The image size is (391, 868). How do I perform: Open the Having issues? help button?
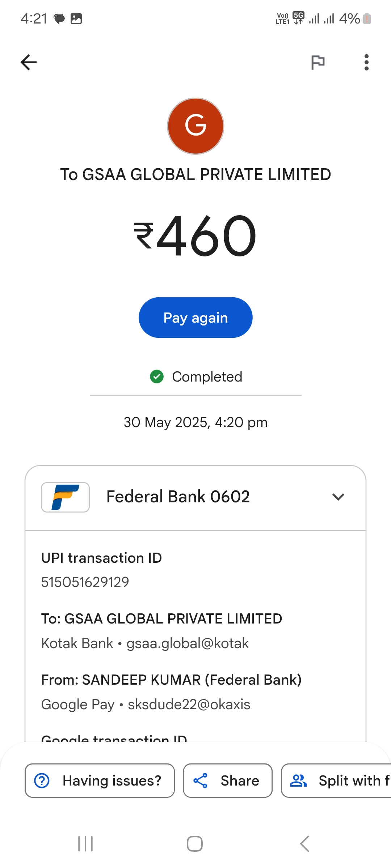pyautogui.click(x=100, y=780)
